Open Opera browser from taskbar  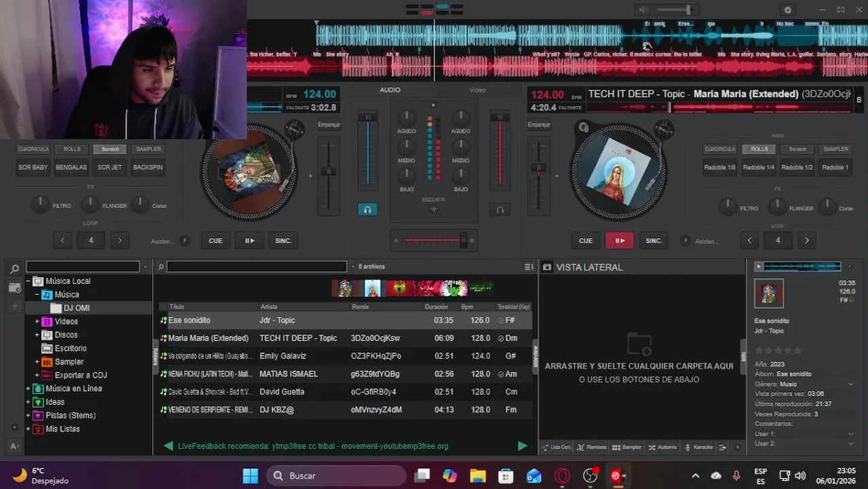tap(562, 475)
